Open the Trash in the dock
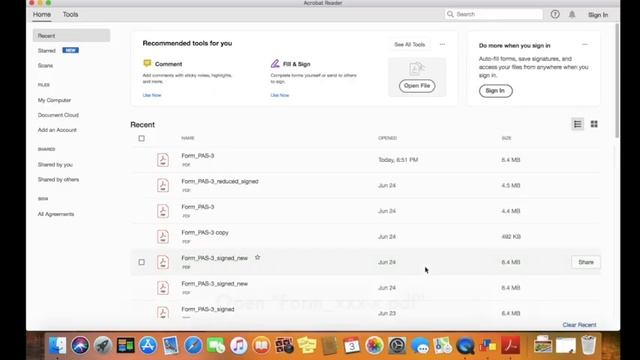The image size is (640, 360). [x=588, y=345]
